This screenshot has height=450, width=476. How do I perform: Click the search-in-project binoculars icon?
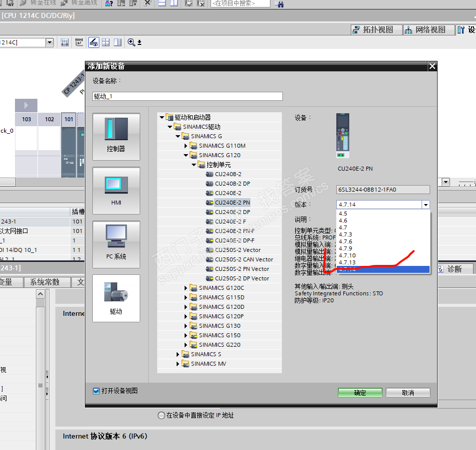[x=279, y=3]
